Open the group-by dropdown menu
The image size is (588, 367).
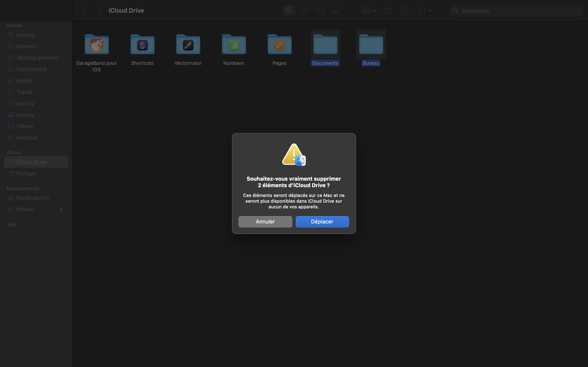point(369,10)
